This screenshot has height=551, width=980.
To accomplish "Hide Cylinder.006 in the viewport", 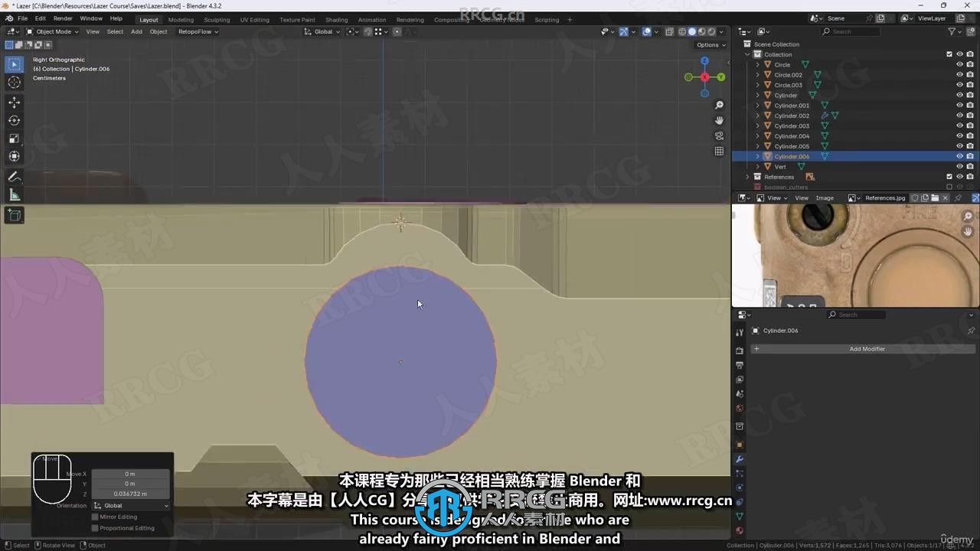I will pyautogui.click(x=959, y=156).
